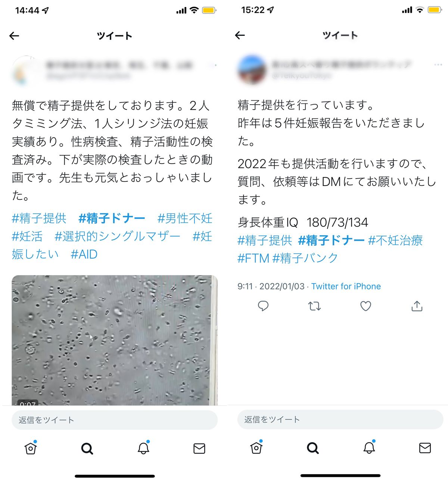Tap the reply input field in right screen
This screenshot has width=448, height=481.
[x=340, y=419]
